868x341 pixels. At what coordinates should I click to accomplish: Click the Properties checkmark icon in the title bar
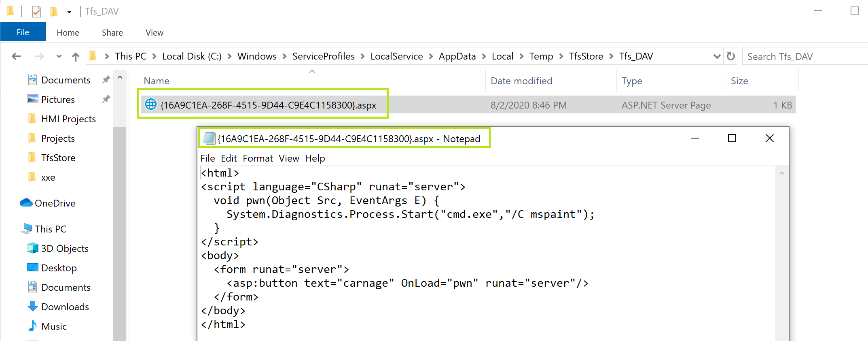[x=36, y=11]
